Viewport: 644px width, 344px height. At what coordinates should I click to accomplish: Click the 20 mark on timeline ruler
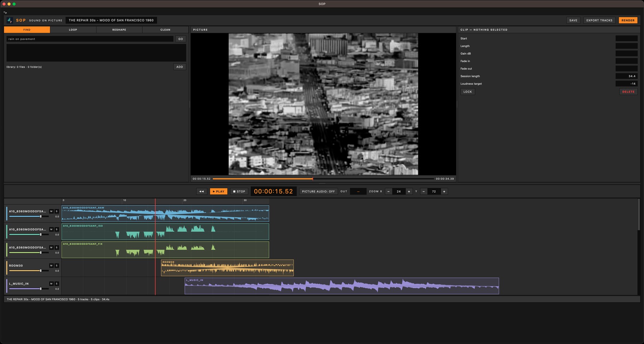185,200
